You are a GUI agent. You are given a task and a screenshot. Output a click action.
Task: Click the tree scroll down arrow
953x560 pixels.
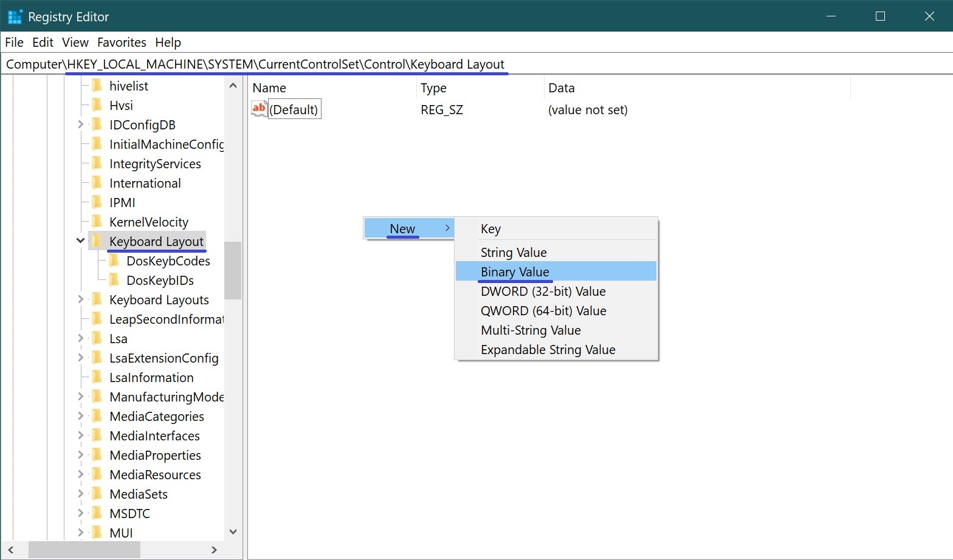coord(233,531)
